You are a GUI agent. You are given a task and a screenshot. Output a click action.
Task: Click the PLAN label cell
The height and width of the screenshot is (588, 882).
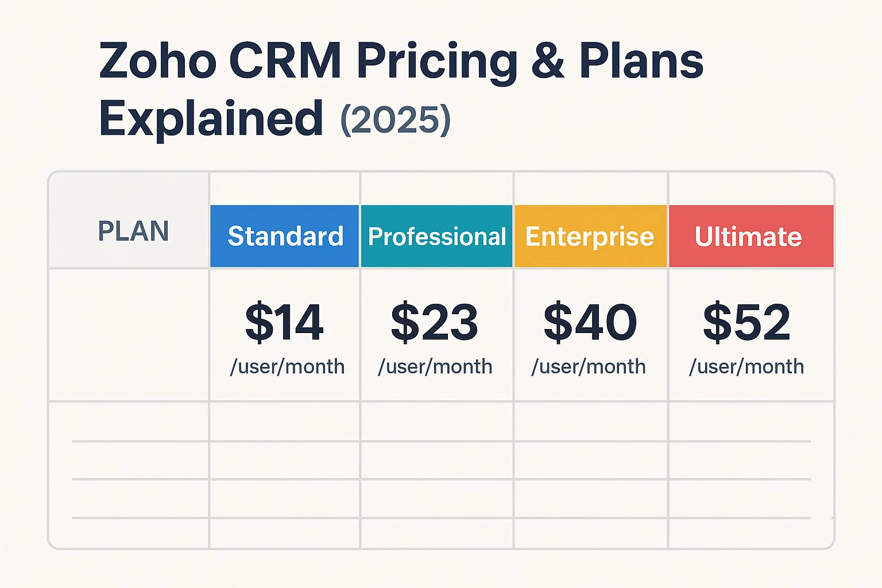(x=133, y=231)
